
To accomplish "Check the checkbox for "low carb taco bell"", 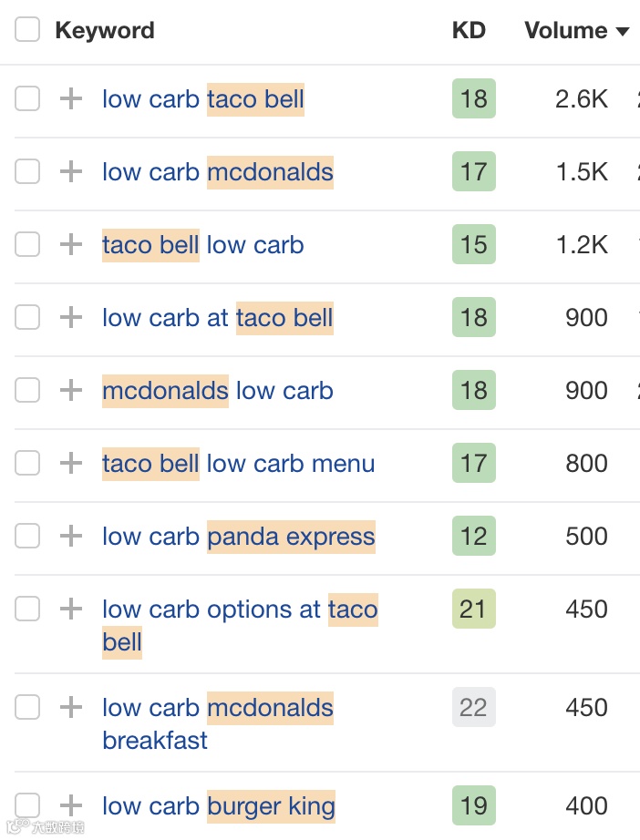I will tap(27, 98).
